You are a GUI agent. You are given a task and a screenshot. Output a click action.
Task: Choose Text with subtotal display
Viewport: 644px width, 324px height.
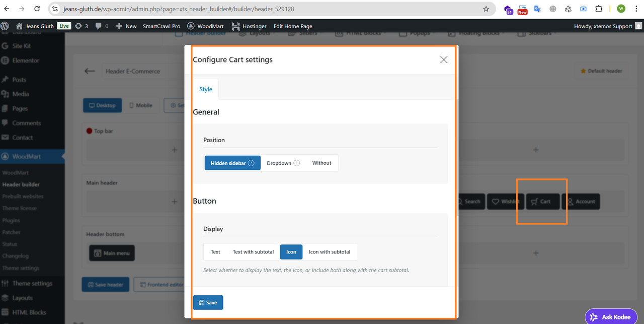(x=253, y=252)
